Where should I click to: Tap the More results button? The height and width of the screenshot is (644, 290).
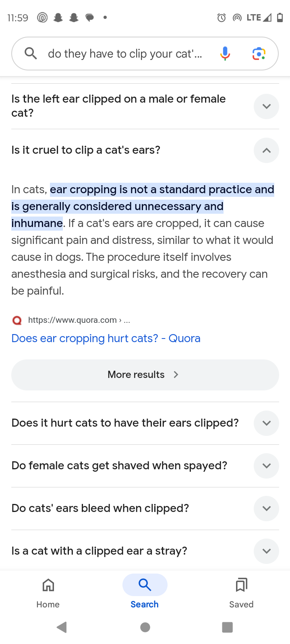(x=145, y=375)
